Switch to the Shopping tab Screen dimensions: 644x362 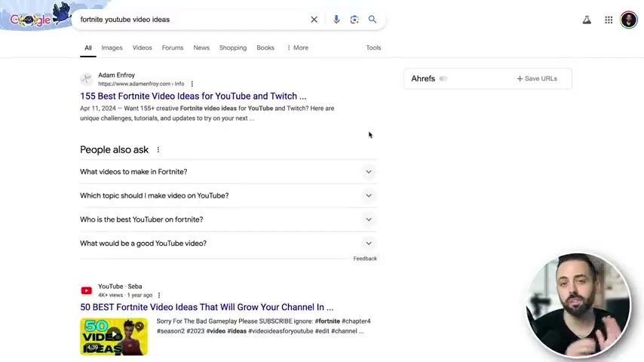point(233,48)
